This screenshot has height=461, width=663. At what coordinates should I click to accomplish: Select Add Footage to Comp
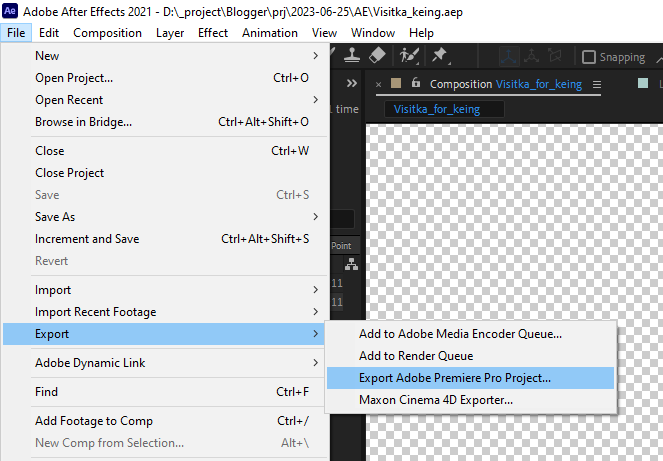pyautogui.click(x=165, y=421)
